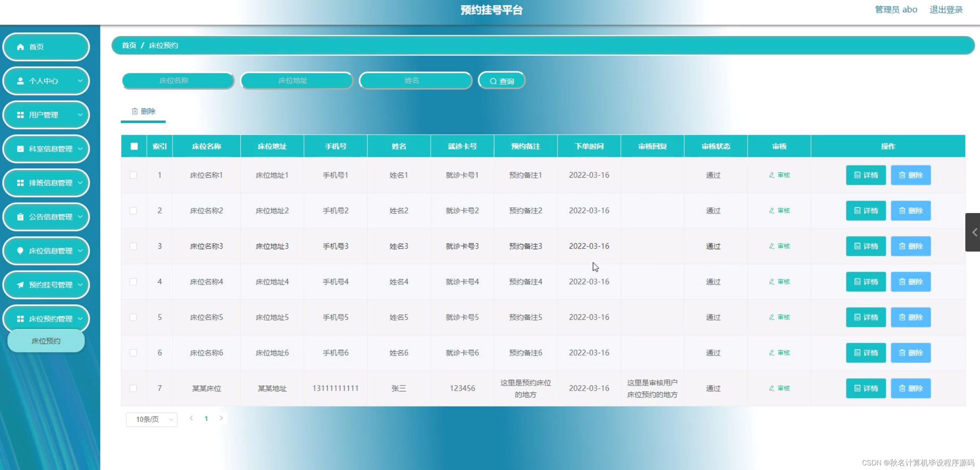Check the select-all checkbox in table header
Screen dimensions: 980x470
pos(134,146)
